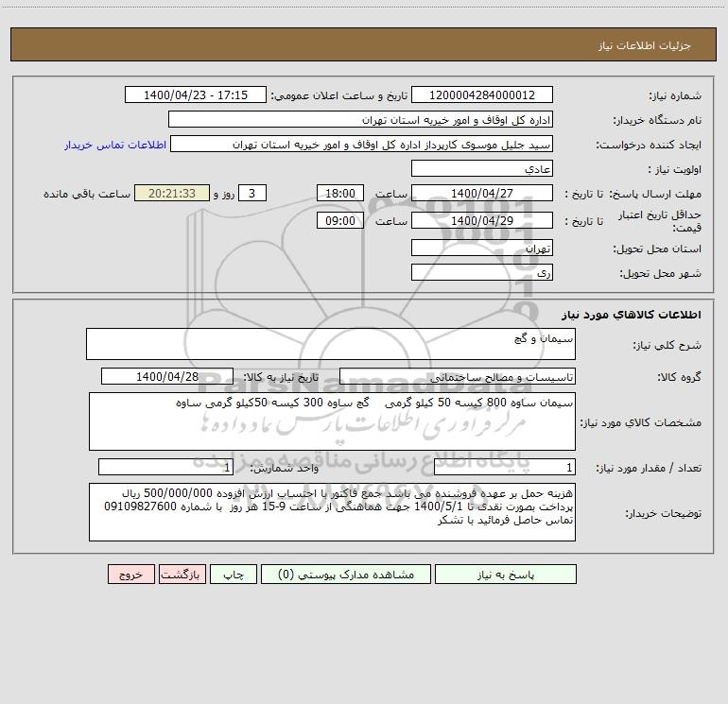
Task: Click اطلاعات کالاهای مورد نیاز section heading
Action: click(x=632, y=315)
